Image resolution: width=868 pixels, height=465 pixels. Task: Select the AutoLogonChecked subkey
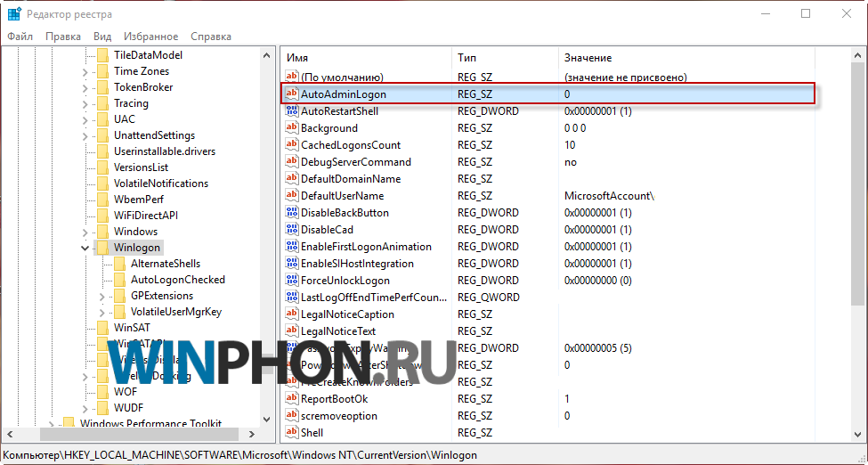pos(177,280)
